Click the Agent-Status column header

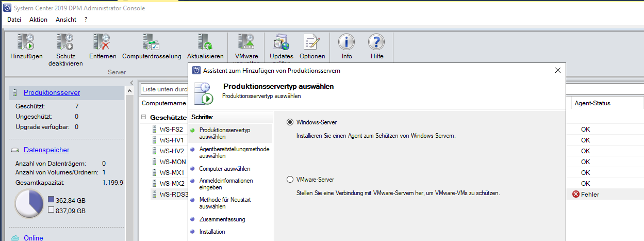point(592,103)
